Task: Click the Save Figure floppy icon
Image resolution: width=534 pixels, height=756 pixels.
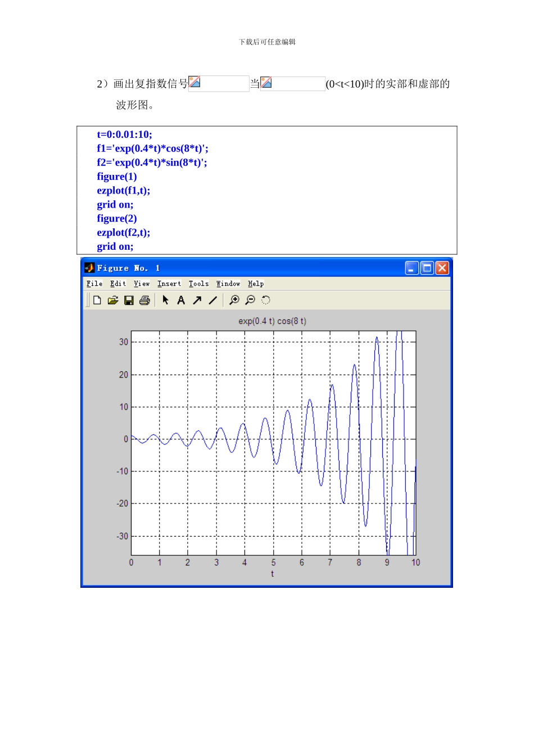Action: tap(129, 300)
